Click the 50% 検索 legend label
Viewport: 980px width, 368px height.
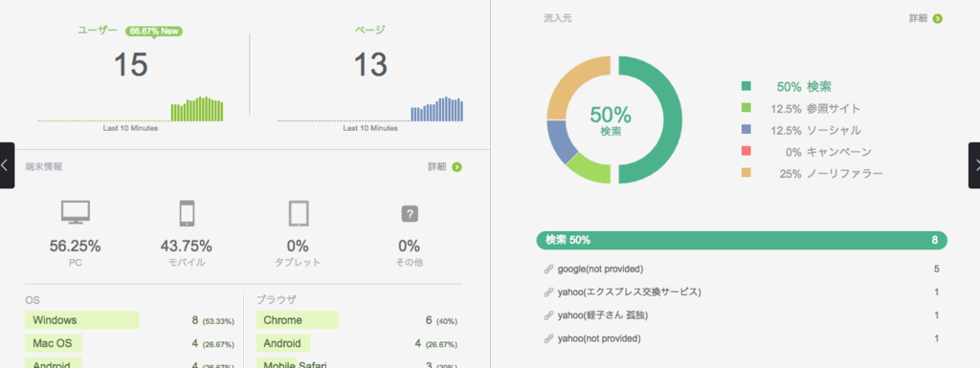804,87
